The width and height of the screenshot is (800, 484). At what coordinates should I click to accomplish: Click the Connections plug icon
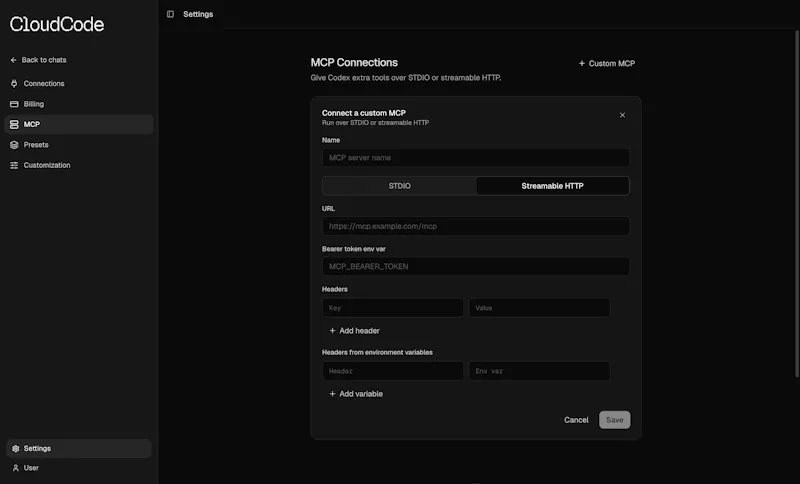pos(14,84)
